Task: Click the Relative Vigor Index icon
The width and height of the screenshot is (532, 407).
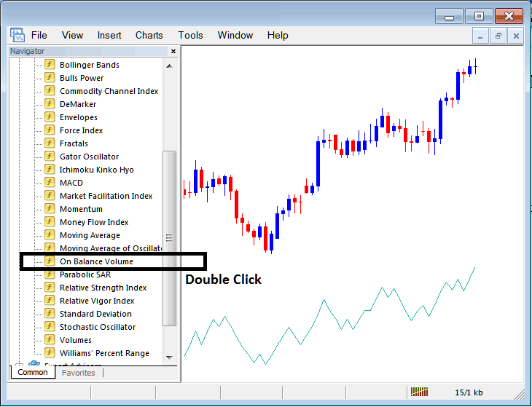Action: click(x=50, y=300)
